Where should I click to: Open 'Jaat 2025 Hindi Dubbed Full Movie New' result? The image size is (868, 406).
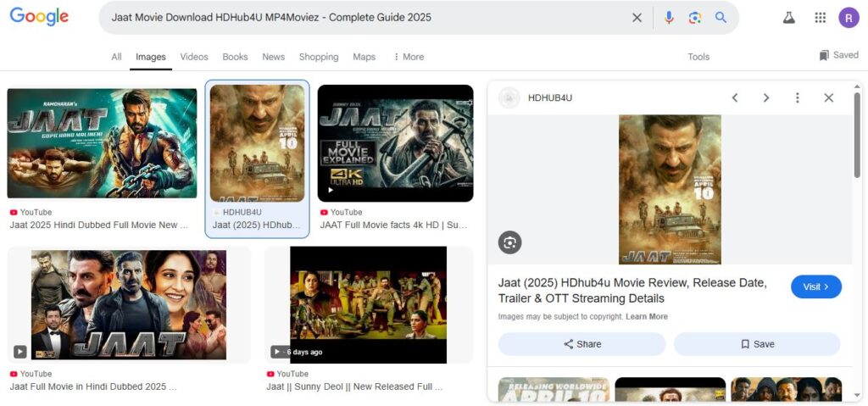click(x=99, y=225)
